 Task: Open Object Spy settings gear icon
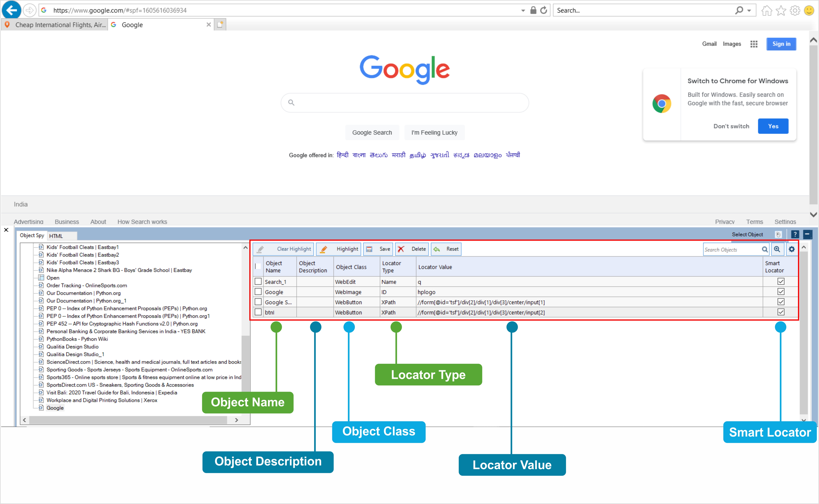pos(792,249)
